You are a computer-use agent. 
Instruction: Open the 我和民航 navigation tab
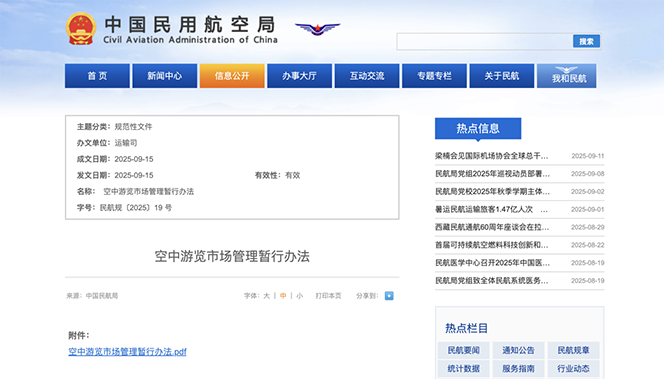567,76
